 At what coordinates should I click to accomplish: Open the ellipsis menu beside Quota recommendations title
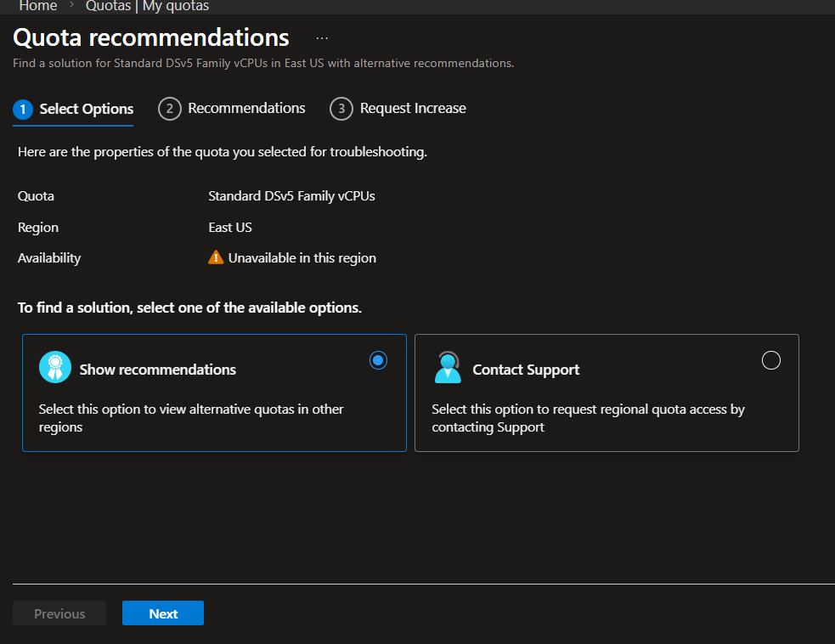click(322, 38)
